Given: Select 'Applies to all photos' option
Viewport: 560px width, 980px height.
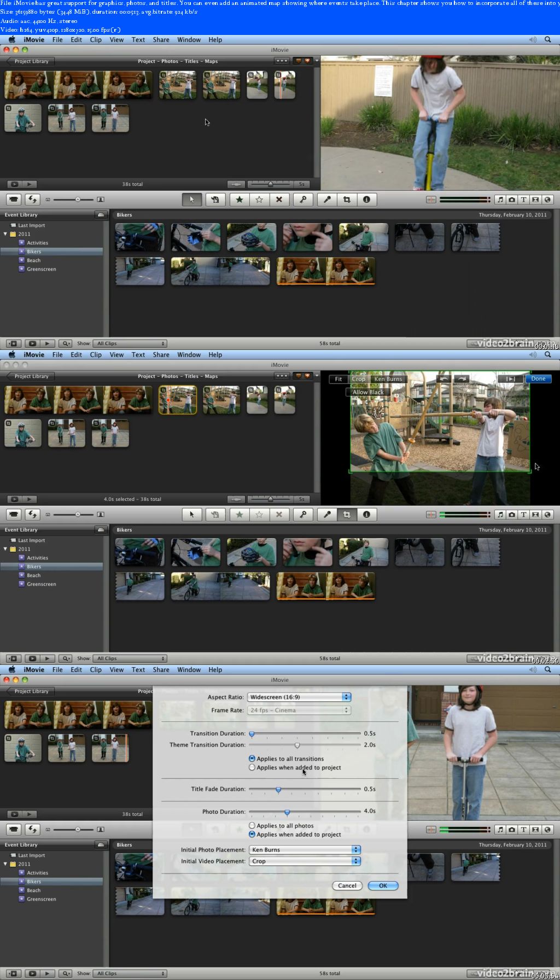Looking at the screenshot, I should [252, 826].
